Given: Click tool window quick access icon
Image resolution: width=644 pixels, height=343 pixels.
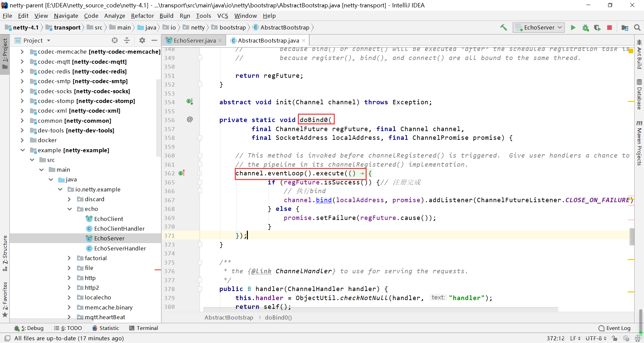Looking at the screenshot, I should point(7,338).
